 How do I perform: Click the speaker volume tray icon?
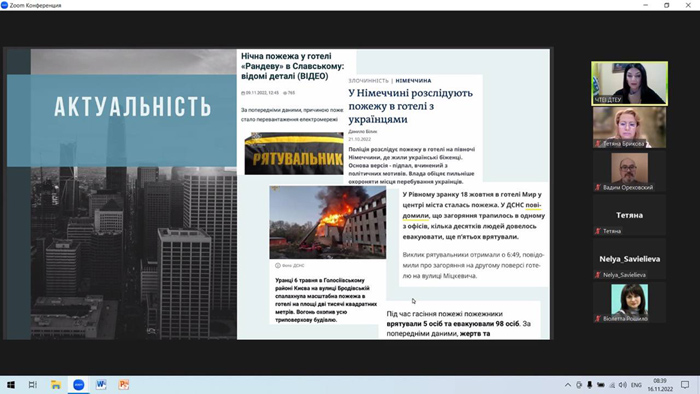(x=623, y=385)
